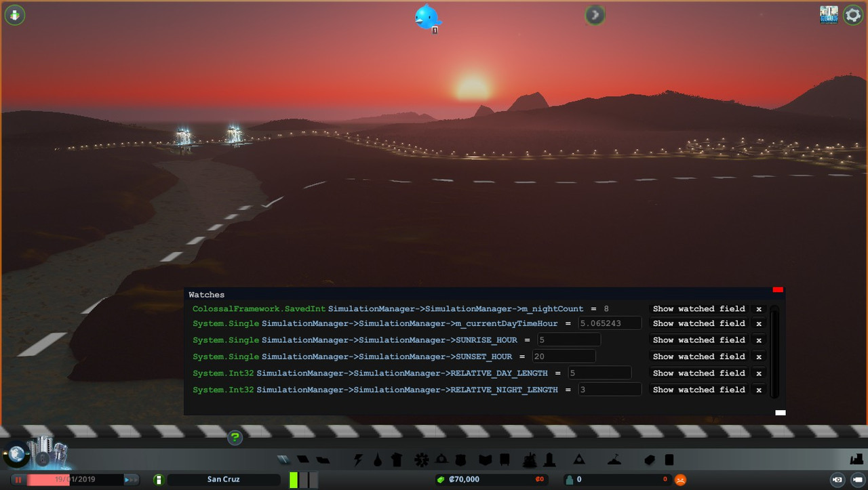The height and width of the screenshot is (490, 868).
Task: Edit the SUNRISE_HOUR value field
Action: [569, 340]
